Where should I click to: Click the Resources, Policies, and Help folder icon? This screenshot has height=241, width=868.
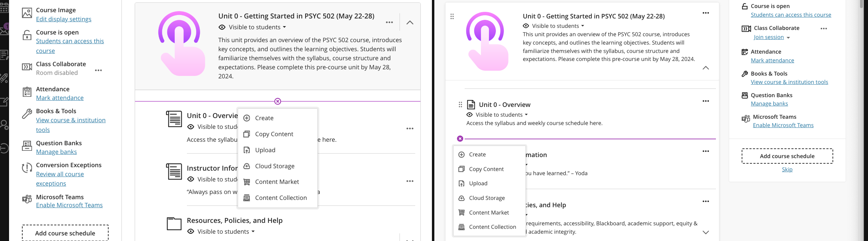click(x=174, y=224)
